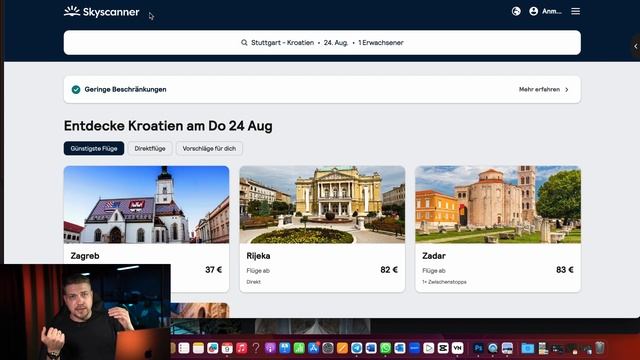Image resolution: width=640 pixels, height=360 pixels.
Task: Click the 82 € Rijeka price
Action: (x=389, y=270)
